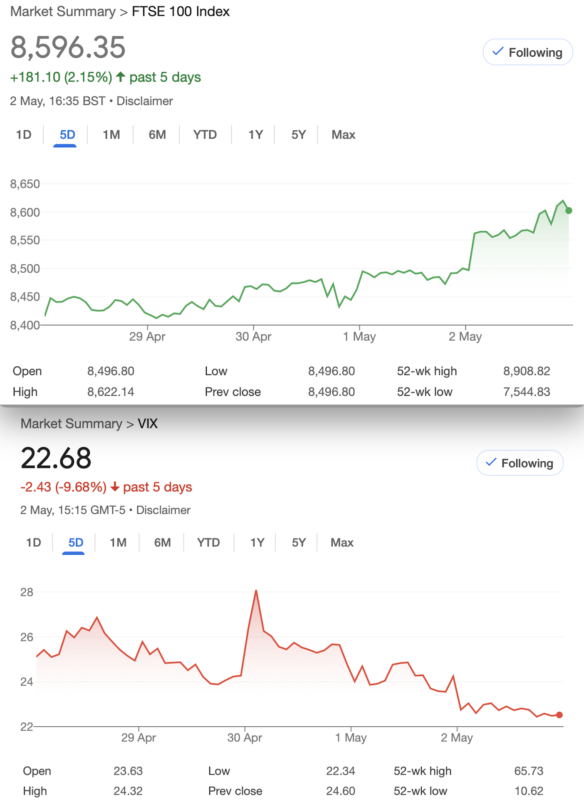
Task: Select 5Y range on VIX chart
Action: (298, 542)
